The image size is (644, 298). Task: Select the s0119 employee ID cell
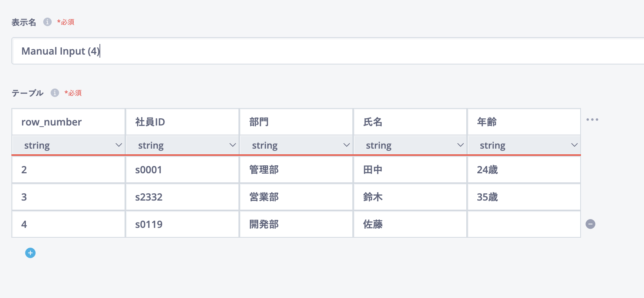pos(183,224)
